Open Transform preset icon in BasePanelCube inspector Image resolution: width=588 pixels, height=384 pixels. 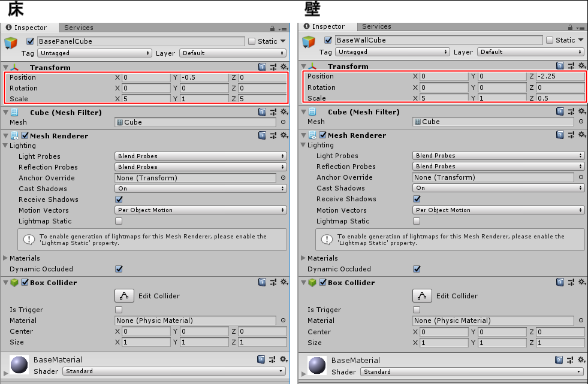(273, 67)
